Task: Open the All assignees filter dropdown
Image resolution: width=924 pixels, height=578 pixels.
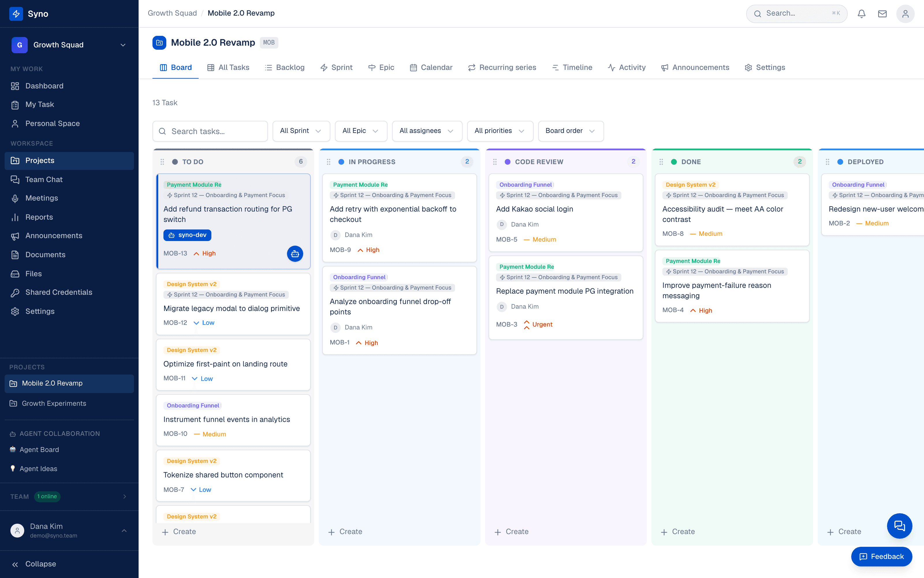Action: click(427, 131)
